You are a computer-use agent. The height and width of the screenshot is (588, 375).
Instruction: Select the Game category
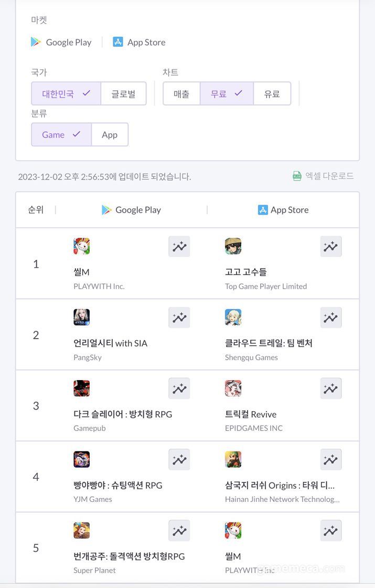[61, 135]
